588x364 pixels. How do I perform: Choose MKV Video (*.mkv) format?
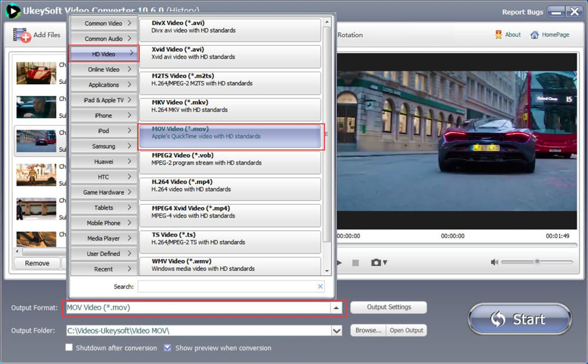tap(230, 109)
